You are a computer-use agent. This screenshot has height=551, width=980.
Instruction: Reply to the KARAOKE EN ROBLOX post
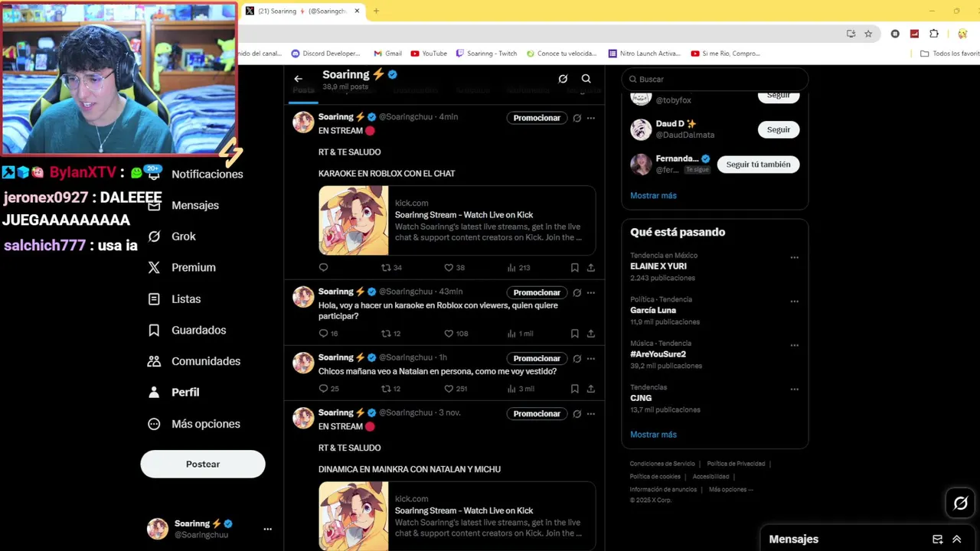323,268
